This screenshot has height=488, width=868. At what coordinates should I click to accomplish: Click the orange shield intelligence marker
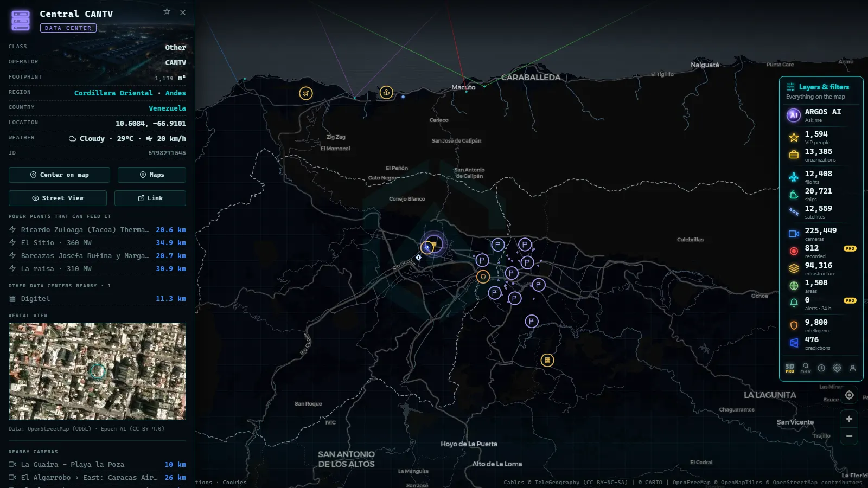click(x=483, y=277)
